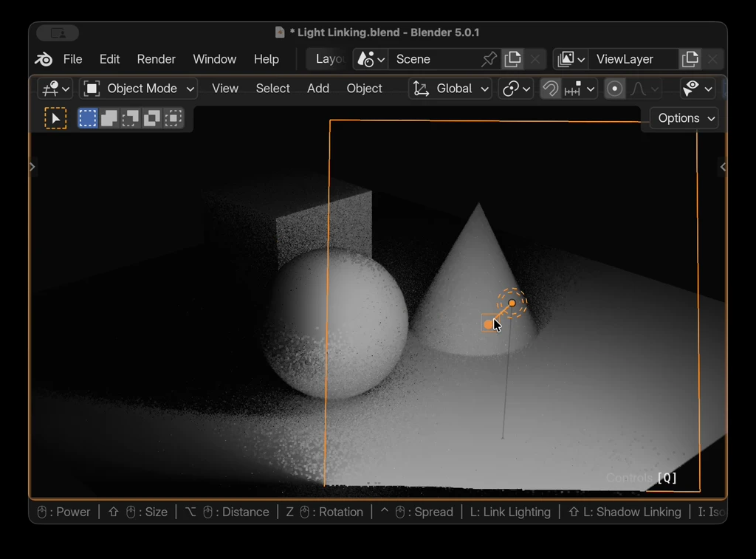Viewport: 756px width, 559px height.
Task: Unlink the Scene with the X button
Action: point(535,59)
